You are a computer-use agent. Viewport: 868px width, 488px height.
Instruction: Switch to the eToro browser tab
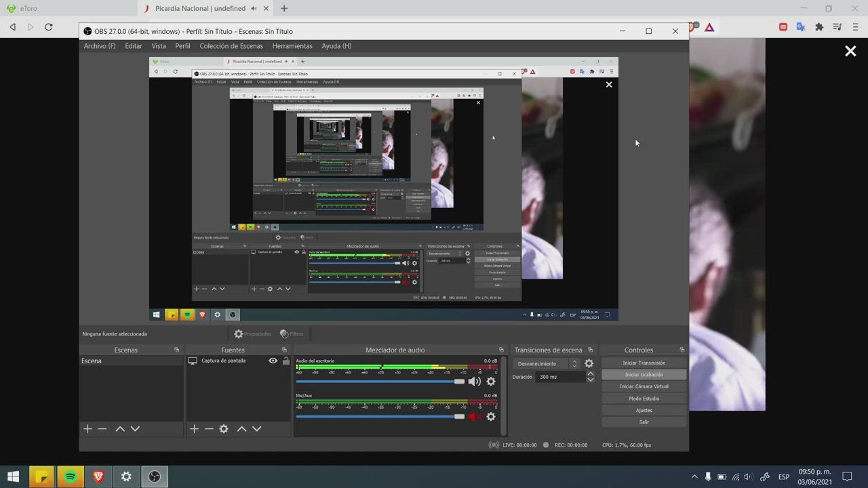click(x=68, y=8)
